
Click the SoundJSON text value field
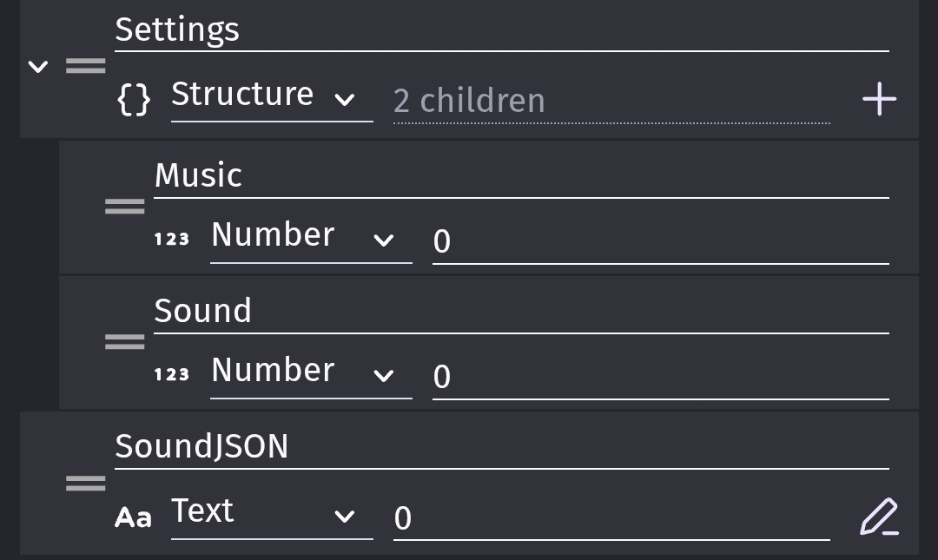611,518
